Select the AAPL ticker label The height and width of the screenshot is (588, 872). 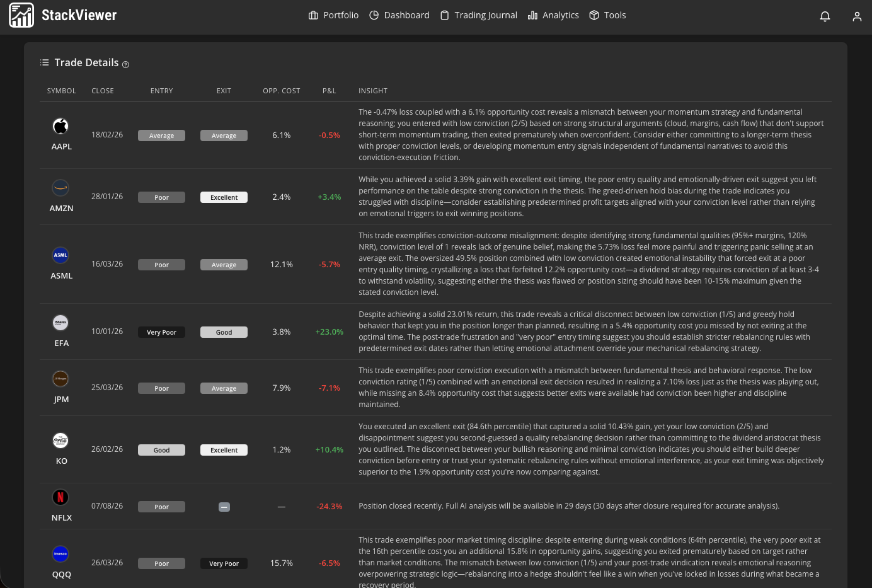[x=62, y=146]
